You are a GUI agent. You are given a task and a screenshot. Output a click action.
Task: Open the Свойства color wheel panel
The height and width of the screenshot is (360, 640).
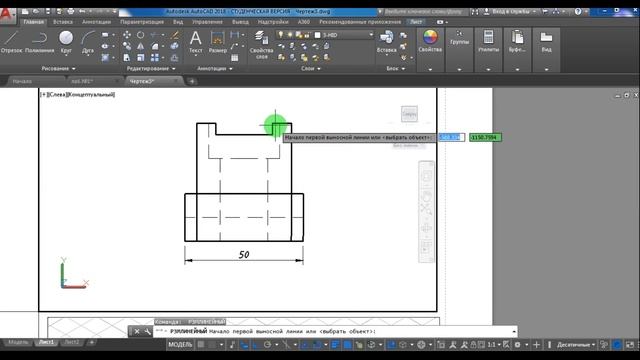point(430,42)
